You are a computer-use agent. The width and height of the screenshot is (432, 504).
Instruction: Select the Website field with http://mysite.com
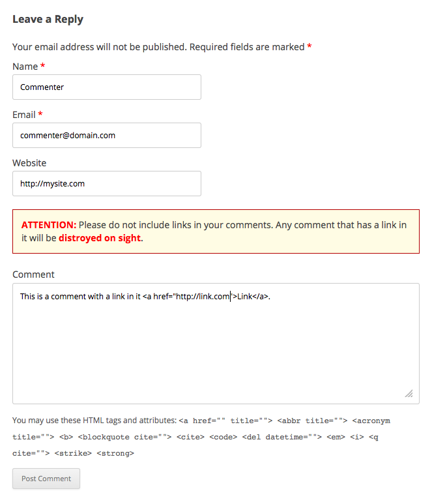(x=107, y=183)
